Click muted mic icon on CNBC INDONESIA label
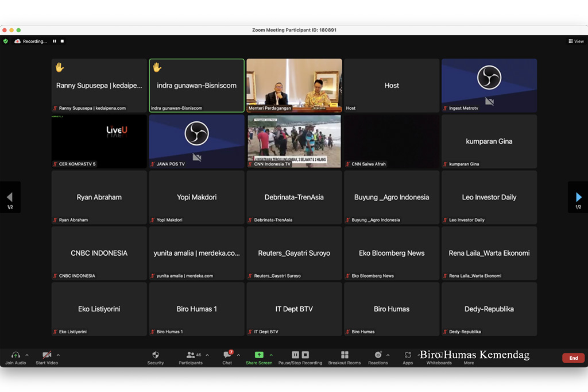The width and height of the screenshot is (588, 392). coord(55,276)
